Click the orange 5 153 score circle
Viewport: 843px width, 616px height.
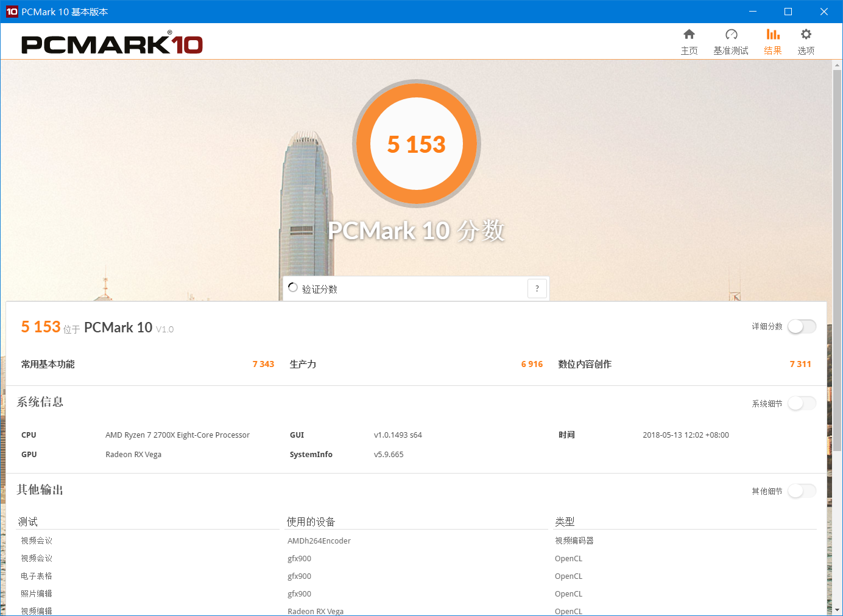[417, 144]
